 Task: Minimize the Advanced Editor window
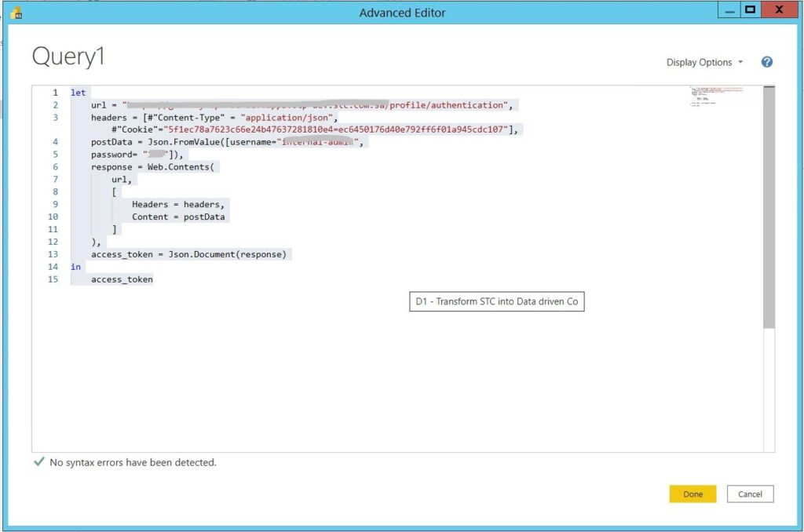coord(729,10)
